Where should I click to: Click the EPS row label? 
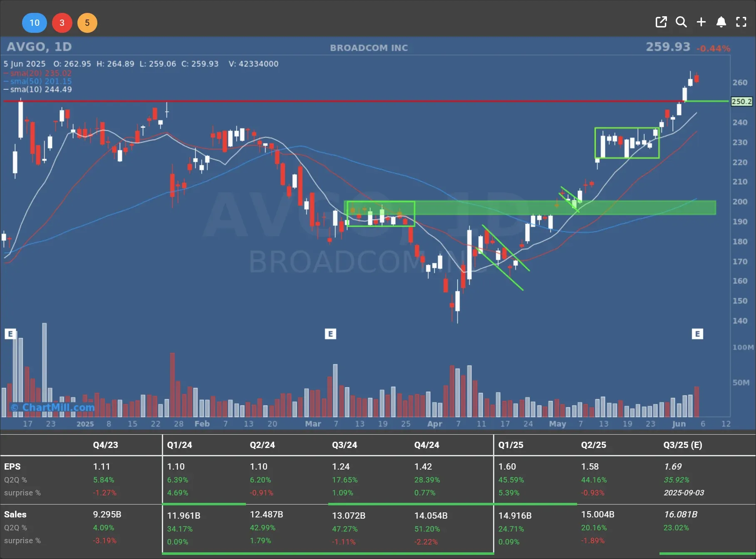click(12, 467)
